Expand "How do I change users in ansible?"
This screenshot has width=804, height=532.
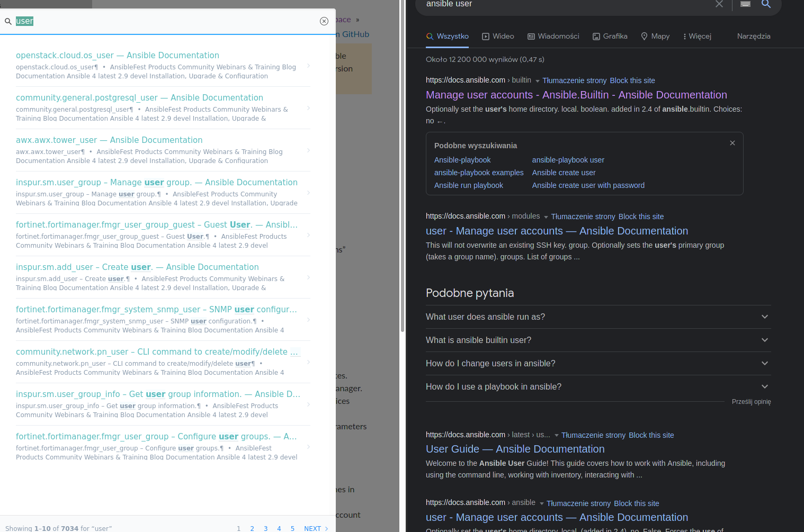(598, 363)
